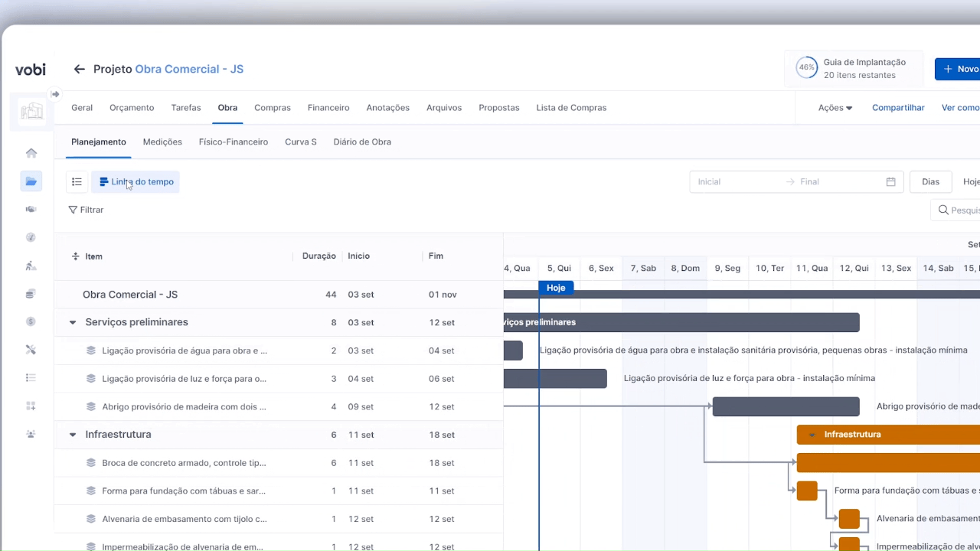980x551 pixels.
Task: Open the tools wrench icon in sidebar
Action: point(31,350)
